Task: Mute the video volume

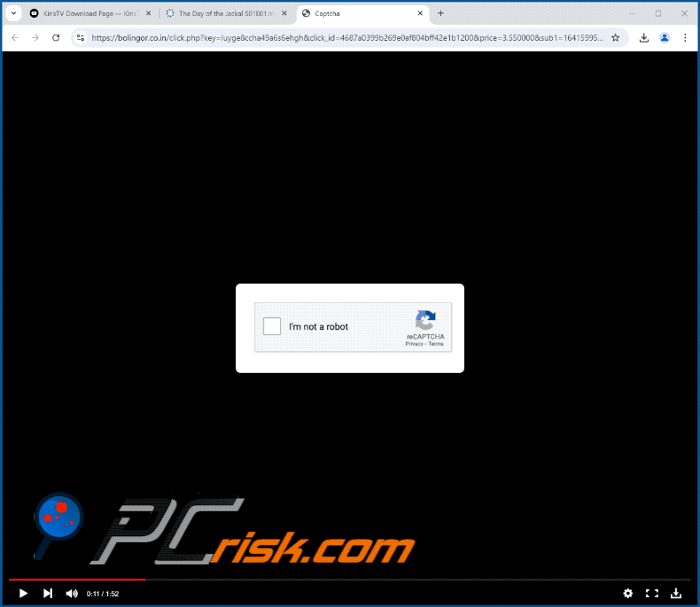Action: (72, 593)
